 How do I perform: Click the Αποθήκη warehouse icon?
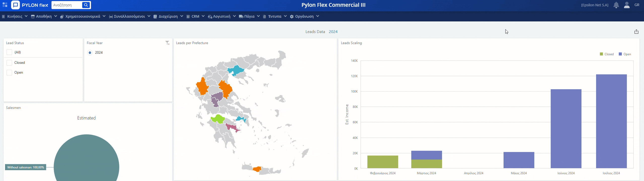[33, 17]
